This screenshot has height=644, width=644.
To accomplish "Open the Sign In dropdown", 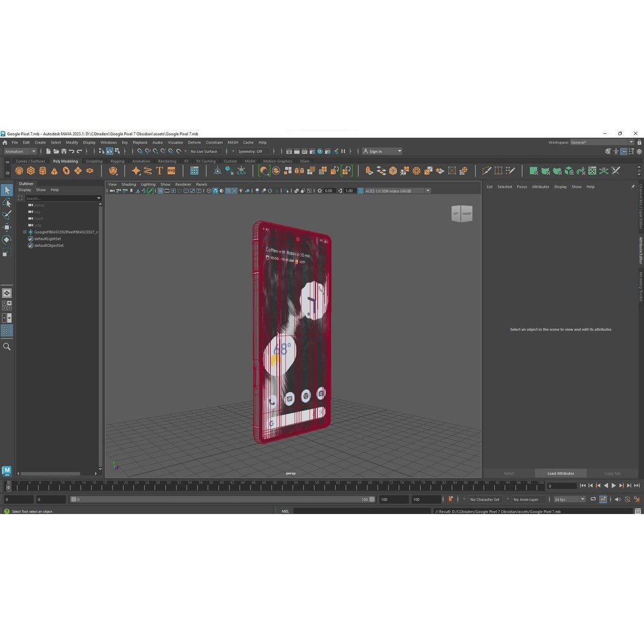I will [382, 151].
